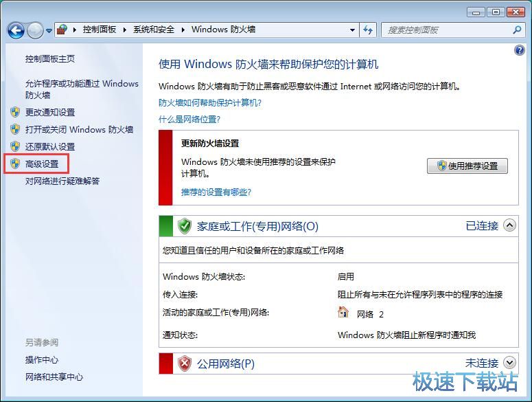
Task: Open the 控制面板 breadcrumb
Action: pyautogui.click(x=100, y=30)
